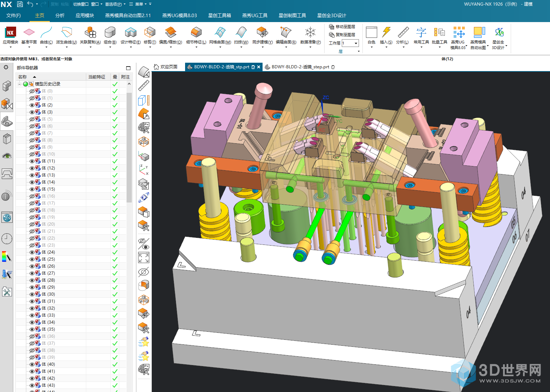The height and width of the screenshot is (392, 550).
Task: Click the 关联复制(A) associative copy icon
Action: (x=90, y=32)
